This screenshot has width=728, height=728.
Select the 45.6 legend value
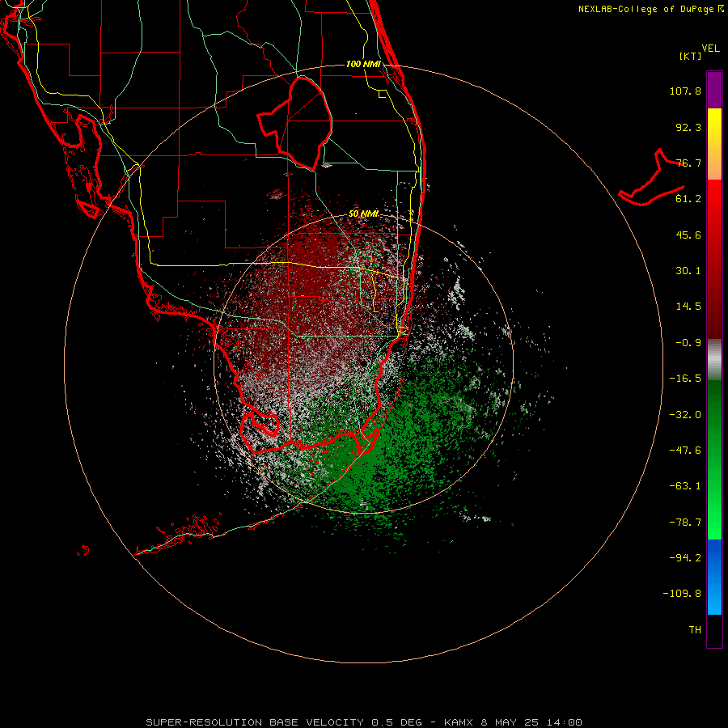(x=688, y=235)
